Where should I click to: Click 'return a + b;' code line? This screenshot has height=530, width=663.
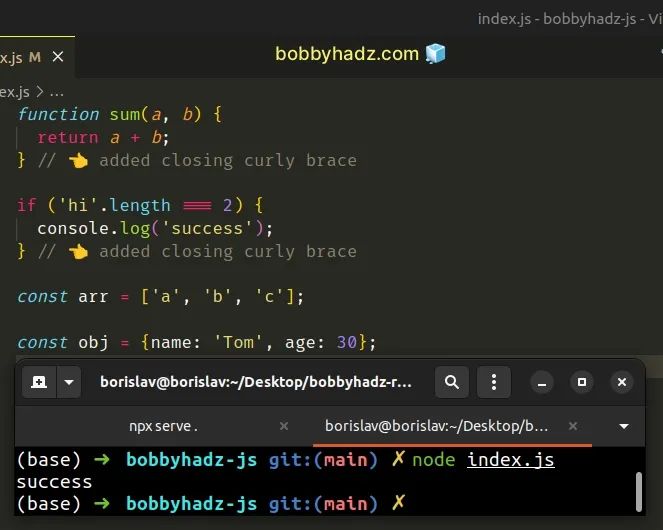pyautogui.click(x=103, y=138)
